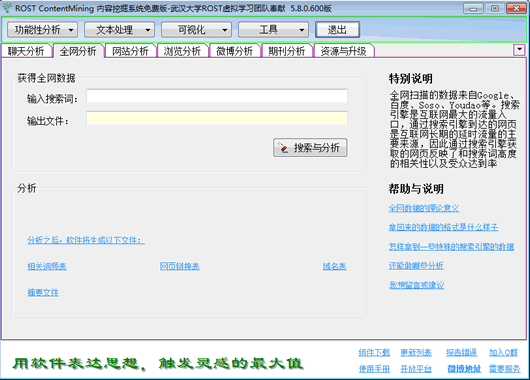This screenshot has width=530, height=380.
Task: Click the 搜索与分析 button
Action: coord(310,147)
